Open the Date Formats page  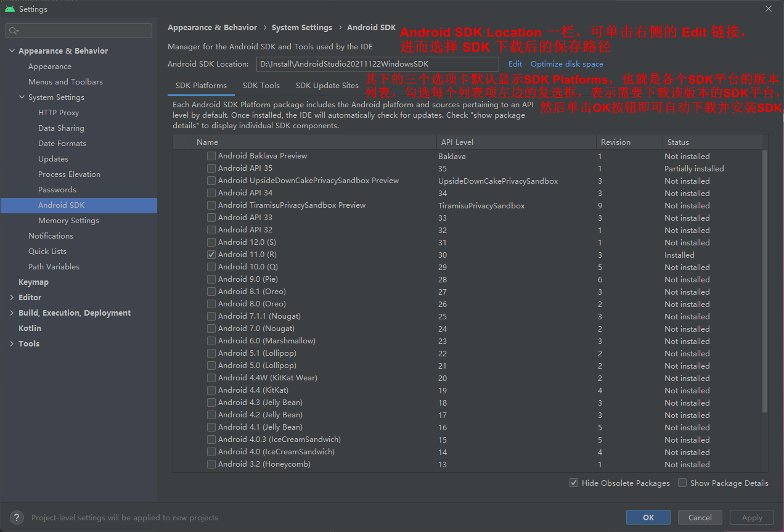(x=62, y=144)
